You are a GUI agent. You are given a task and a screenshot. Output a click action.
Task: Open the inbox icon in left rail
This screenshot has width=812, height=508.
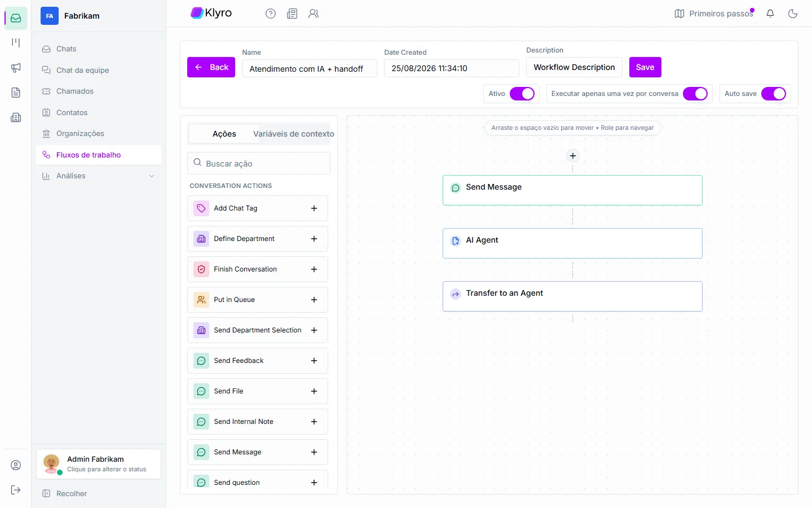[16, 18]
